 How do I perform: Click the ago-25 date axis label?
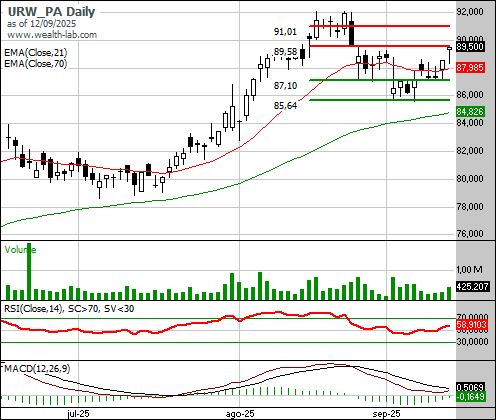click(x=240, y=414)
